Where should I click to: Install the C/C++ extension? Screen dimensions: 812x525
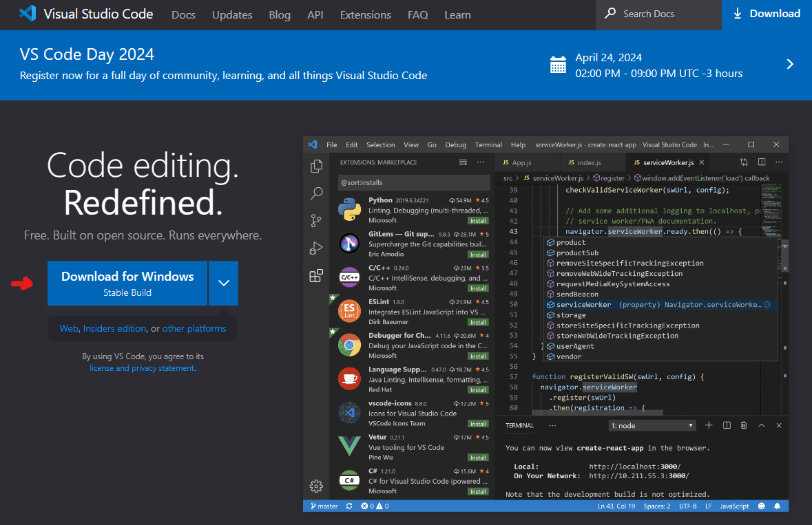click(x=478, y=288)
